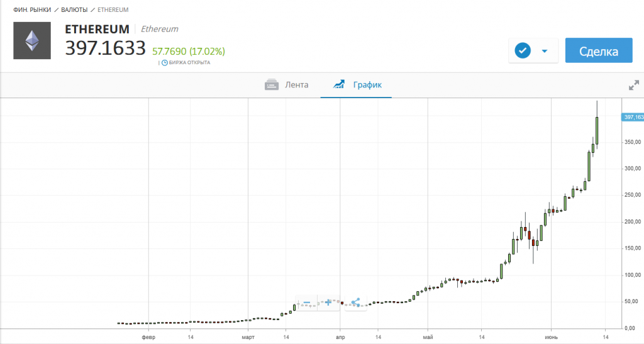Screen dimensions: 644x344
Task: Expand chart to fullscreen
Action: pyautogui.click(x=634, y=85)
